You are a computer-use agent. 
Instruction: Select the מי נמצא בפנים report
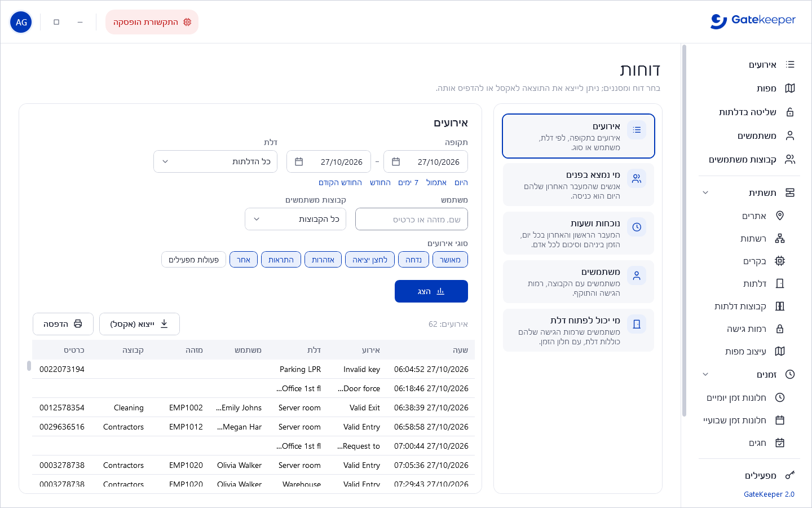pos(579,185)
